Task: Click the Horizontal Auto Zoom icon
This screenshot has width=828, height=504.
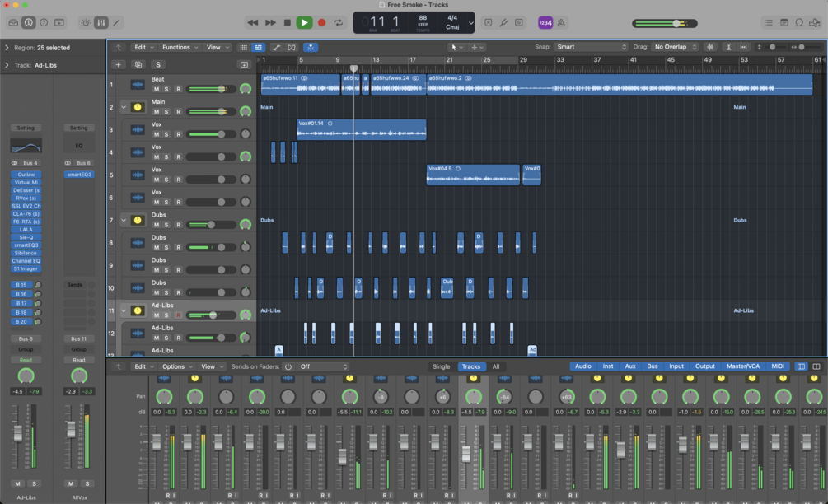Action: point(743,47)
